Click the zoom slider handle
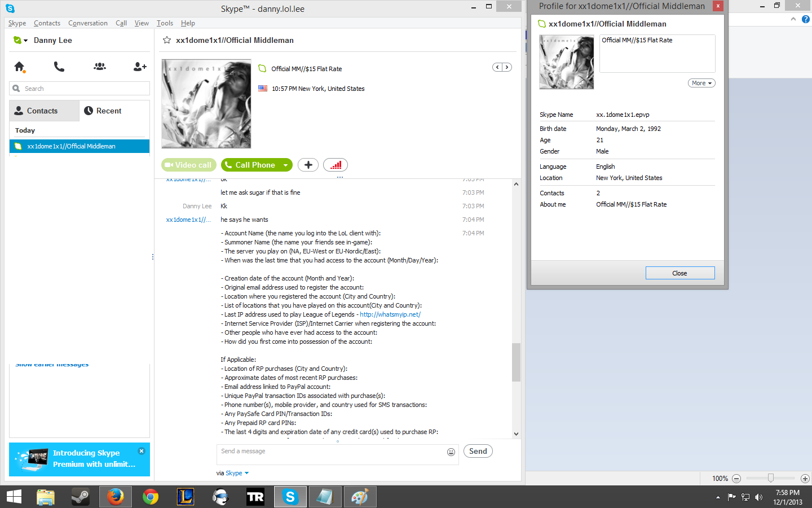Viewport: 812px width, 508px height. [771, 478]
